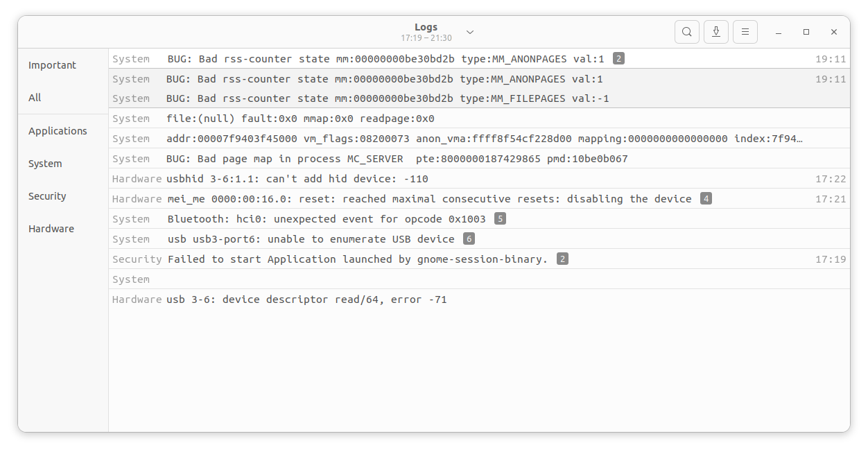The height and width of the screenshot is (452, 868).
Task: Click the MM_FILEPAGES val:-1 log line
Action: (388, 98)
